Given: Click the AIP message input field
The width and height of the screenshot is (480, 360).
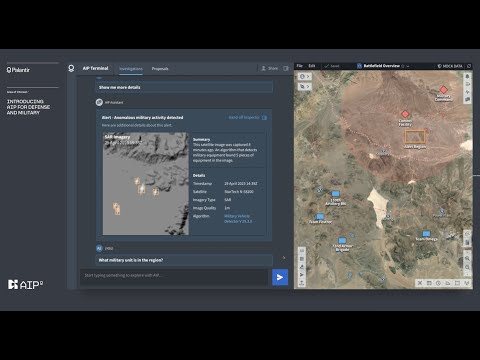Looking at the screenshot, I should [x=174, y=276].
